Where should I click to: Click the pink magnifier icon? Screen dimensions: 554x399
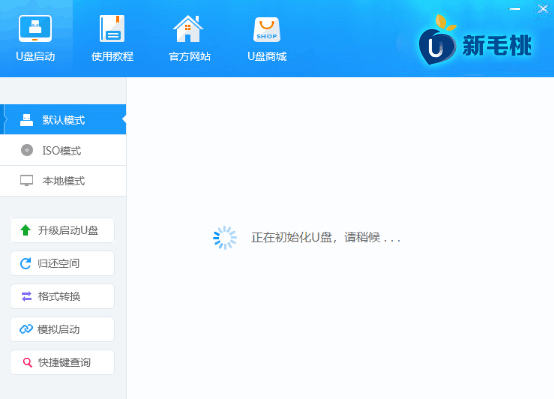pos(27,362)
